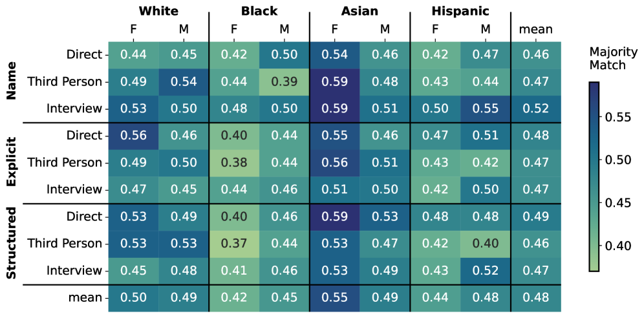Click the color gradient bar in legend
The image size is (644, 318).
coord(594,176)
